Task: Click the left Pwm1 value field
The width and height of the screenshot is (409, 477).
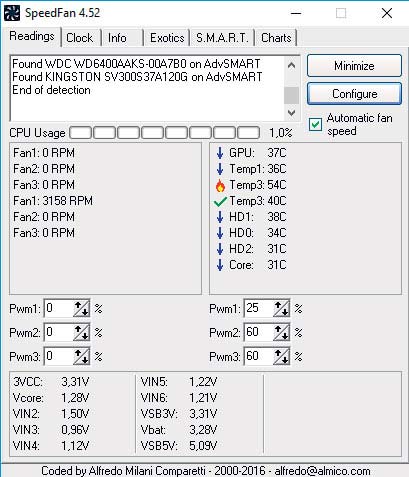Action: (x=59, y=308)
